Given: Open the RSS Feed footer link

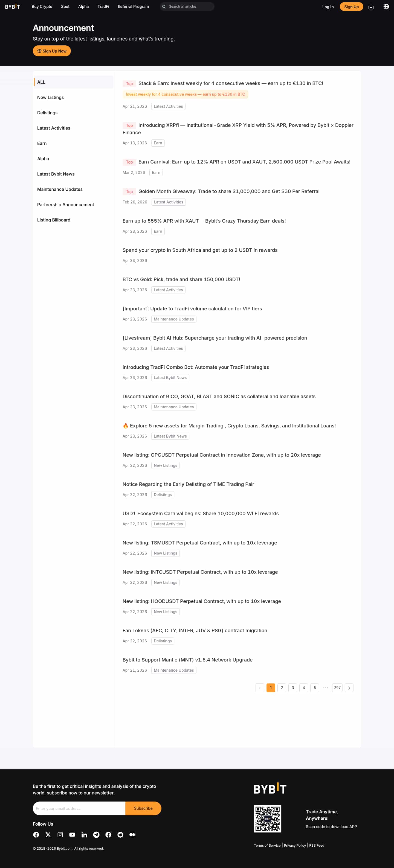Looking at the screenshot, I should coord(317,845).
